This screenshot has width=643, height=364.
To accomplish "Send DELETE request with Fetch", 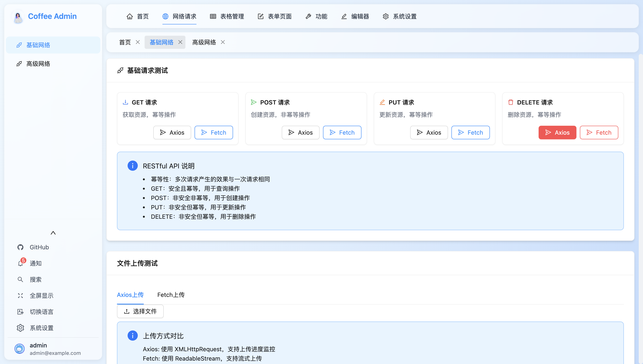I will point(599,133).
